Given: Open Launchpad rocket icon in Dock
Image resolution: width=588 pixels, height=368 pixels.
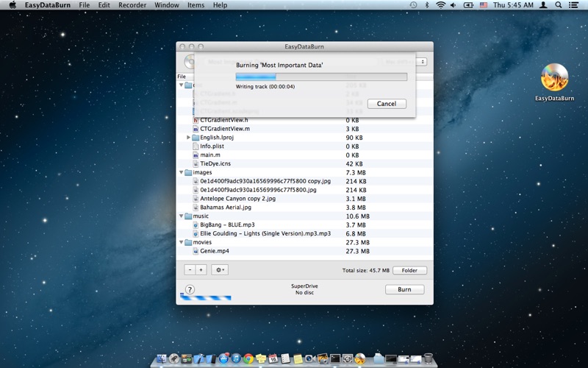Looking at the screenshot, I should point(174,358).
